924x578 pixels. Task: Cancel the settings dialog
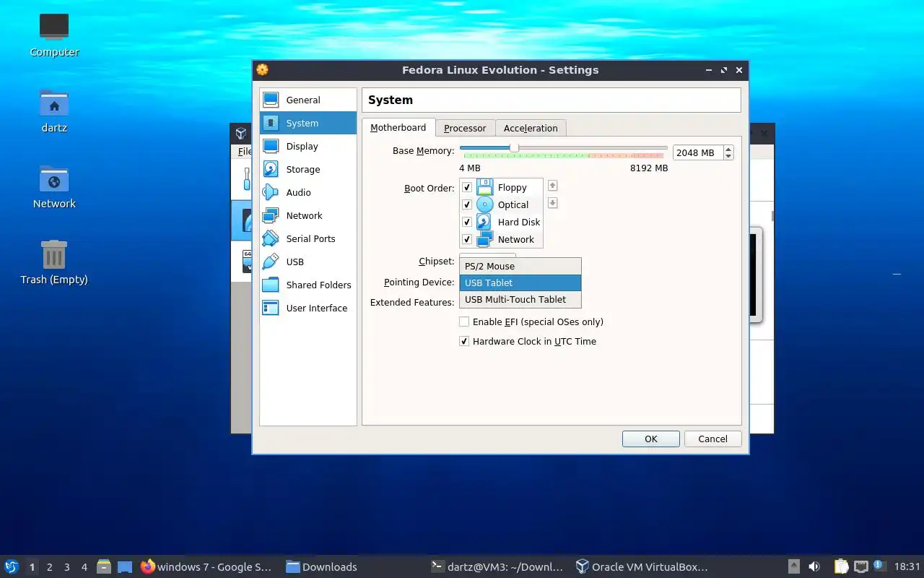point(712,439)
